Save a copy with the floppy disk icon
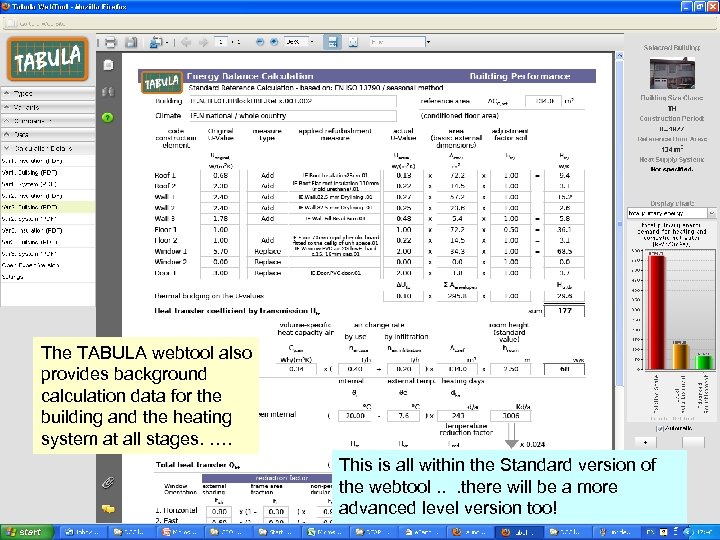 (x=131, y=42)
